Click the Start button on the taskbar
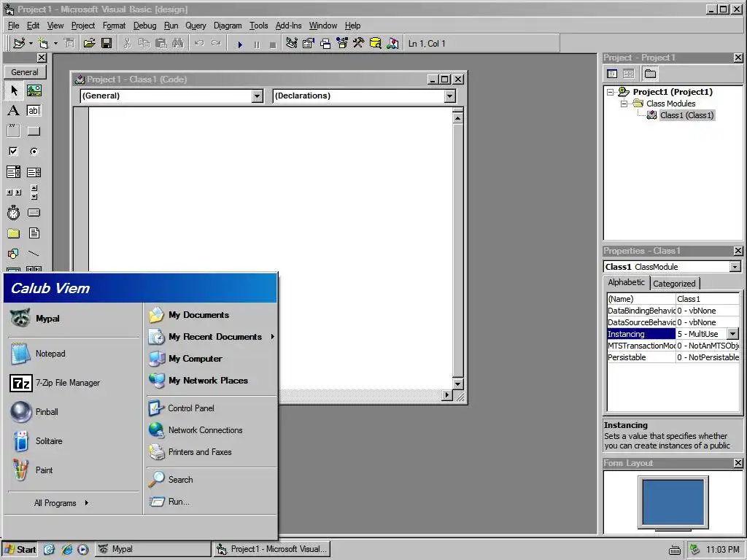Viewport: 747px width, 560px height. [20, 550]
